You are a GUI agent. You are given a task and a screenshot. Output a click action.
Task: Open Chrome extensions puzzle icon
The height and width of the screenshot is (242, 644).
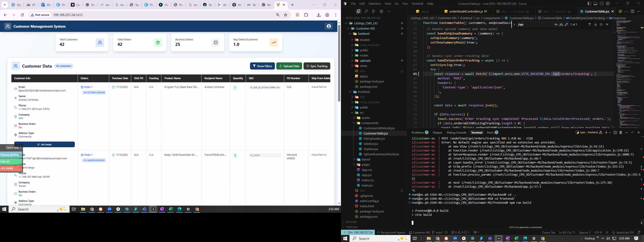[306, 15]
